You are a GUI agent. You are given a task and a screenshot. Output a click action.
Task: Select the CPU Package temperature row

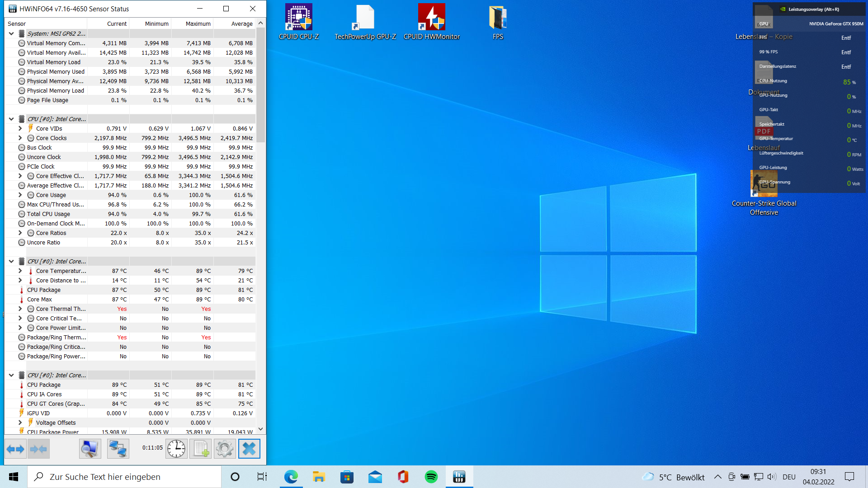pos(44,290)
